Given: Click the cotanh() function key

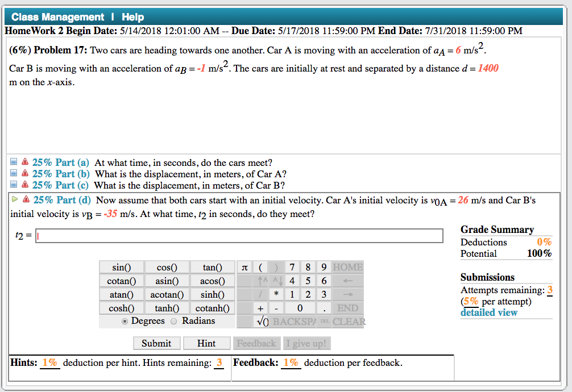Looking at the screenshot, I should [x=212, y=308].
